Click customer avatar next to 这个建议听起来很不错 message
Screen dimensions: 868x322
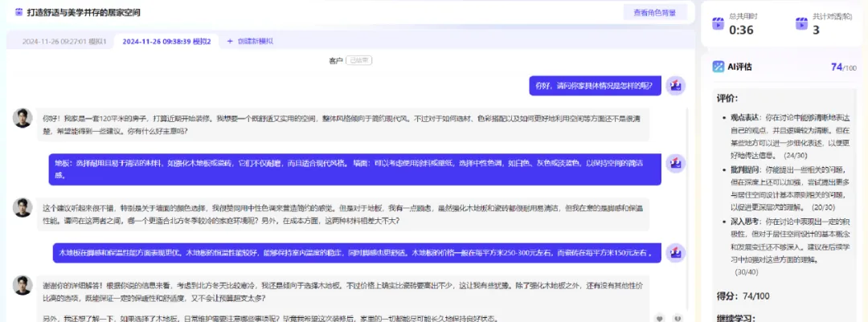point(23,207)
